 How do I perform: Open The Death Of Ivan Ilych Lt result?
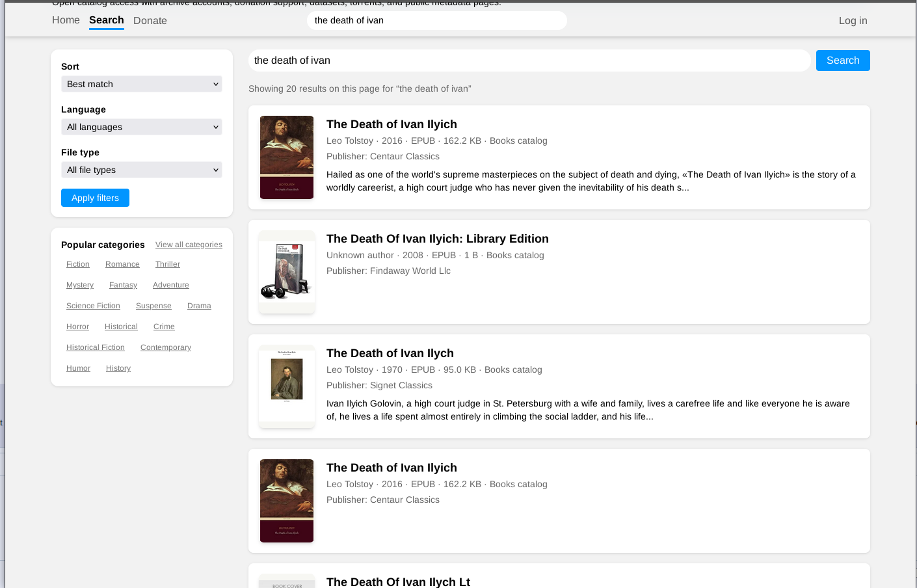tap(398, 582)
